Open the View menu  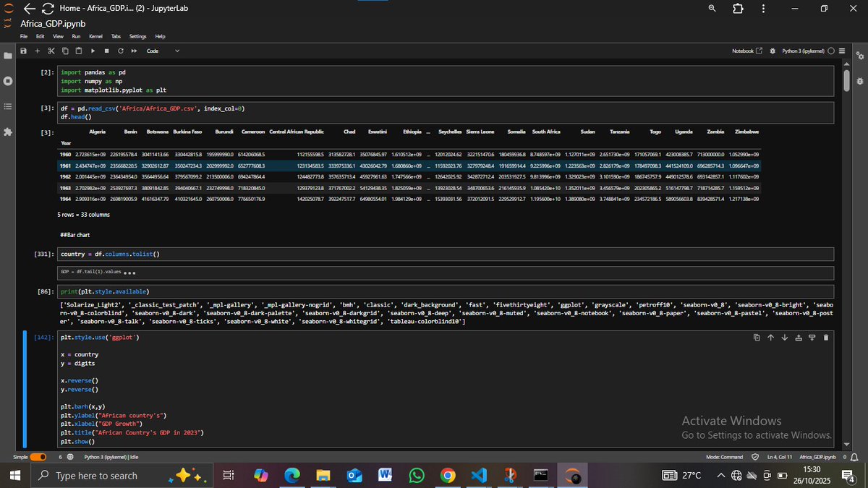click(x=59, y=36)
